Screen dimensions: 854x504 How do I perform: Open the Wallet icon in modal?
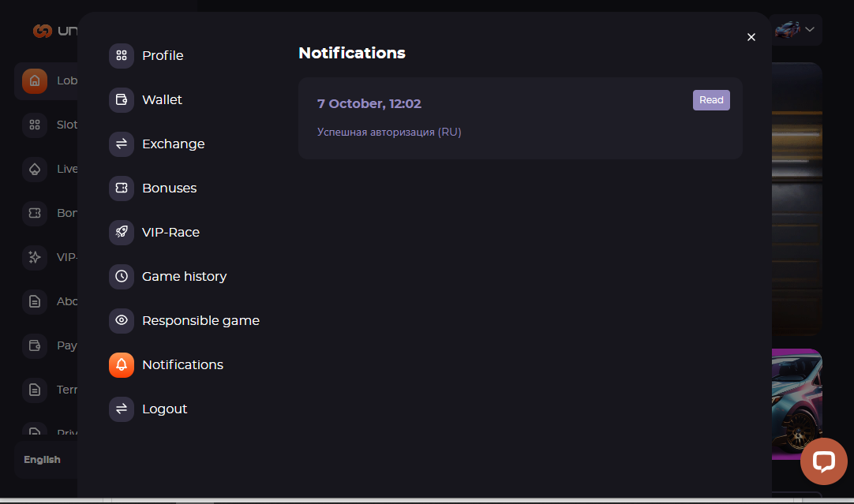click(x=122, y=99)
